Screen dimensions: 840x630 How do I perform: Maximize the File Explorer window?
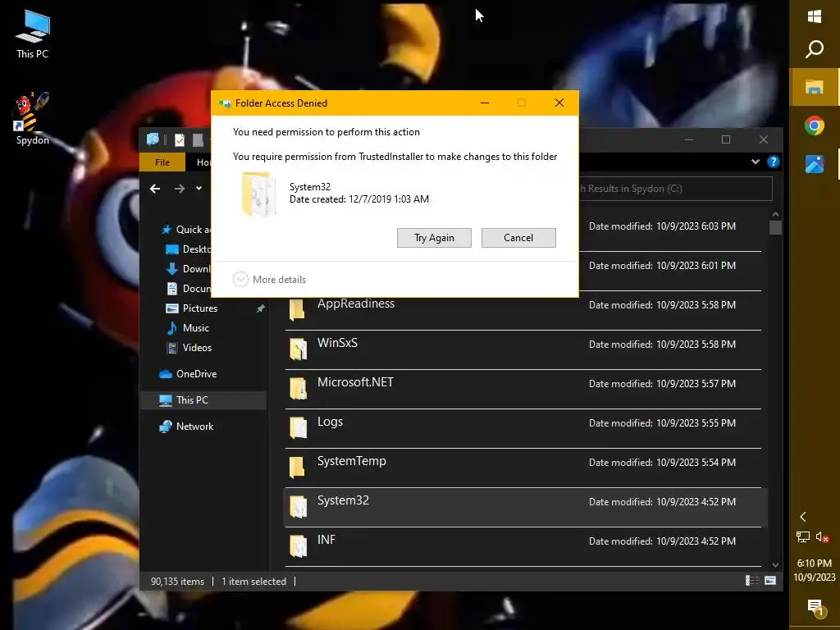tap(726, 139)
